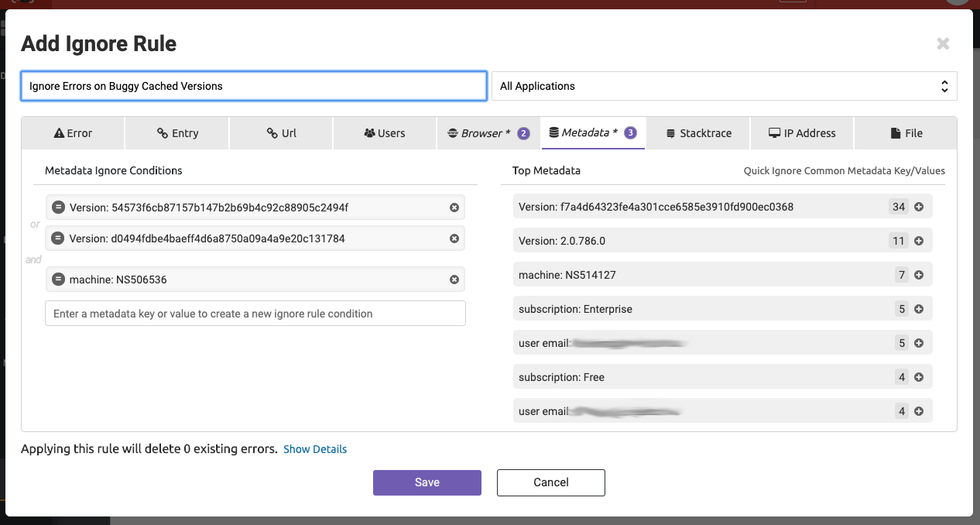This screenshot has width=980, height=525.
Task: Click the Cancel button
Action: [551, 482]
